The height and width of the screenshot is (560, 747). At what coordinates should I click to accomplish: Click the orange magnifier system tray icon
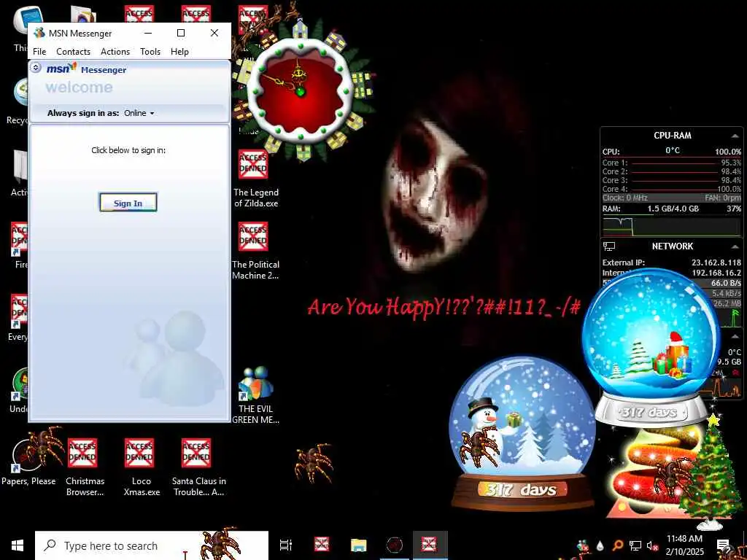(x=617, y=545)
